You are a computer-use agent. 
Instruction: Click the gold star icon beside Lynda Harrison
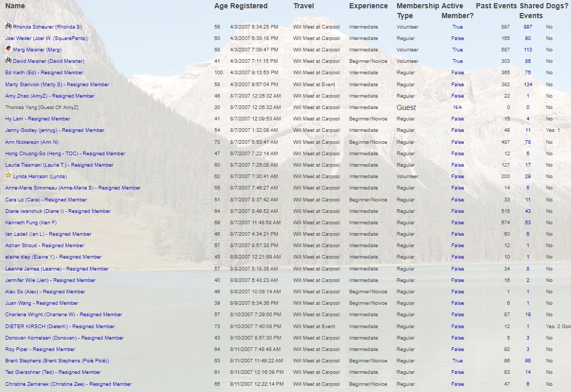click(8, 176)
